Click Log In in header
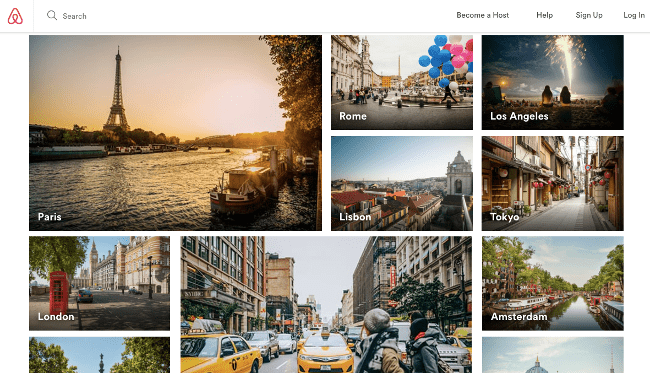 (x=634, y=15)
